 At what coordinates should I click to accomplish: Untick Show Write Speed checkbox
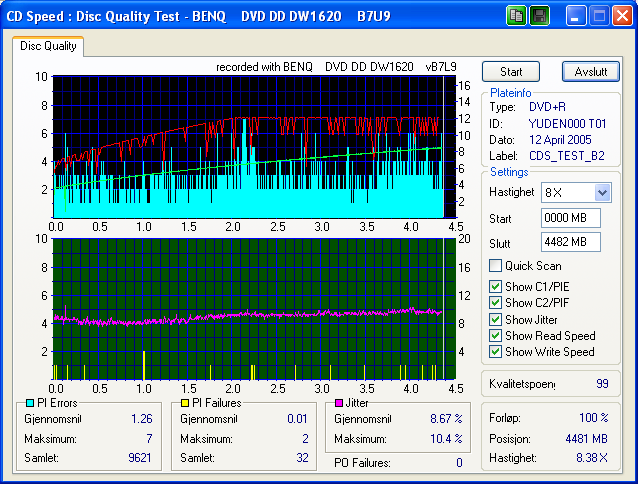pos(495,351)
